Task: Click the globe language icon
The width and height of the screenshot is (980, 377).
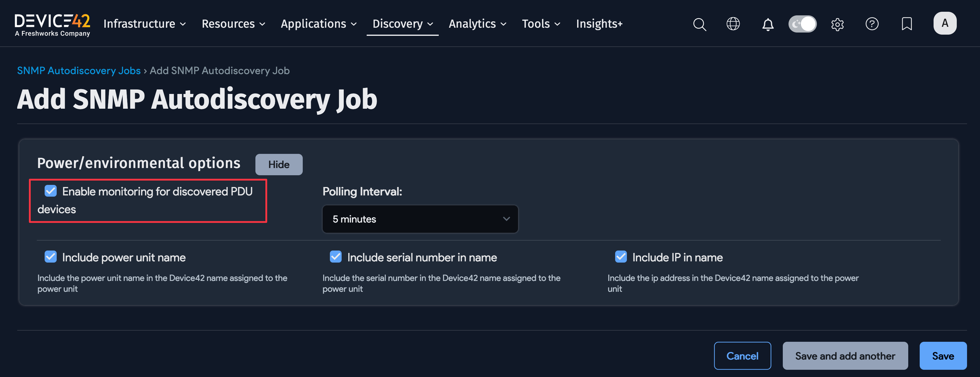Action: 733,23
